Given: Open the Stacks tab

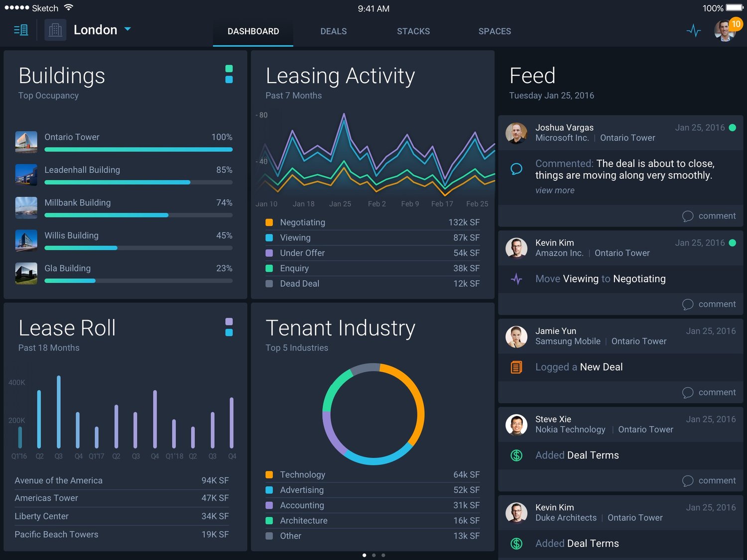Looking at the screenshot, I should click(413, 31).
